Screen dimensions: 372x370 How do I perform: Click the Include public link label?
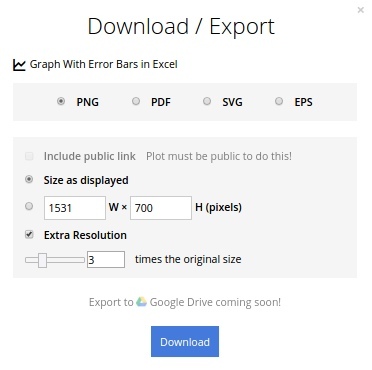coord(90,156)
